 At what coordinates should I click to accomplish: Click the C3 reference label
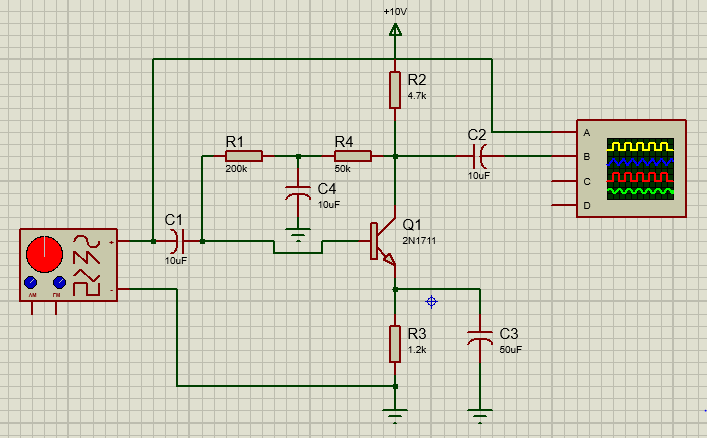tap(509, 334)
